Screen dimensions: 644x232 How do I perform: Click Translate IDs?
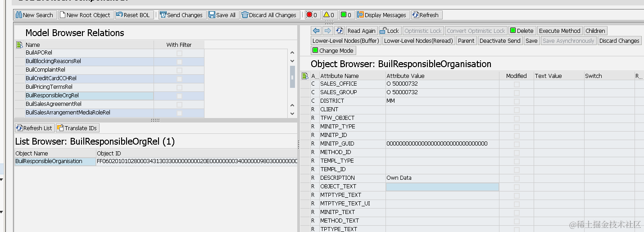[x=77, y=128]
